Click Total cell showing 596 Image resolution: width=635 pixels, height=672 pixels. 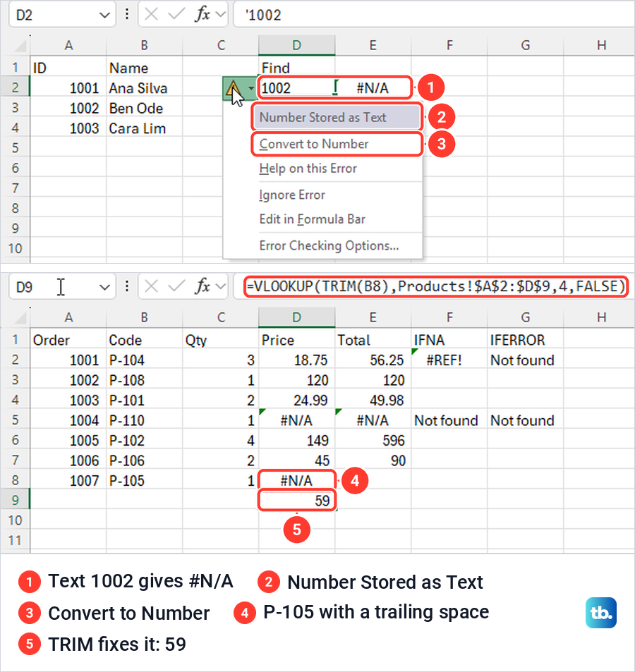373,441
